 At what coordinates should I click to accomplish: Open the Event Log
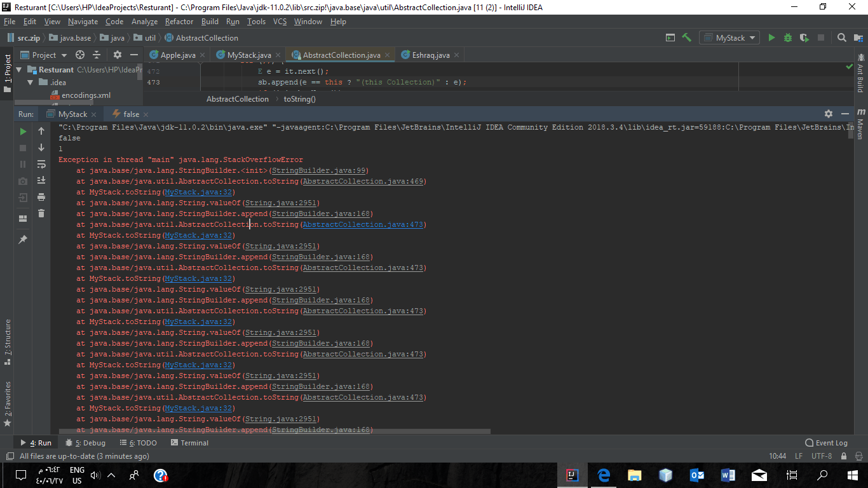(x=826, y=443)
